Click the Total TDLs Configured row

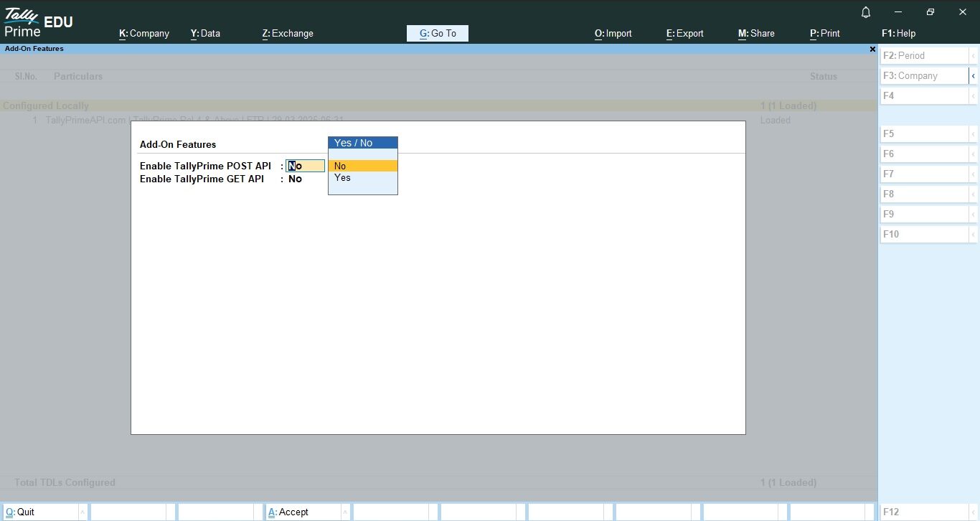click(438, 482)
